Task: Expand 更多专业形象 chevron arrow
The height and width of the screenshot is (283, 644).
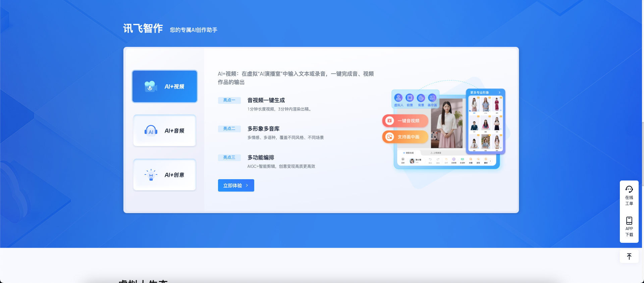Action: pos(499,92)
